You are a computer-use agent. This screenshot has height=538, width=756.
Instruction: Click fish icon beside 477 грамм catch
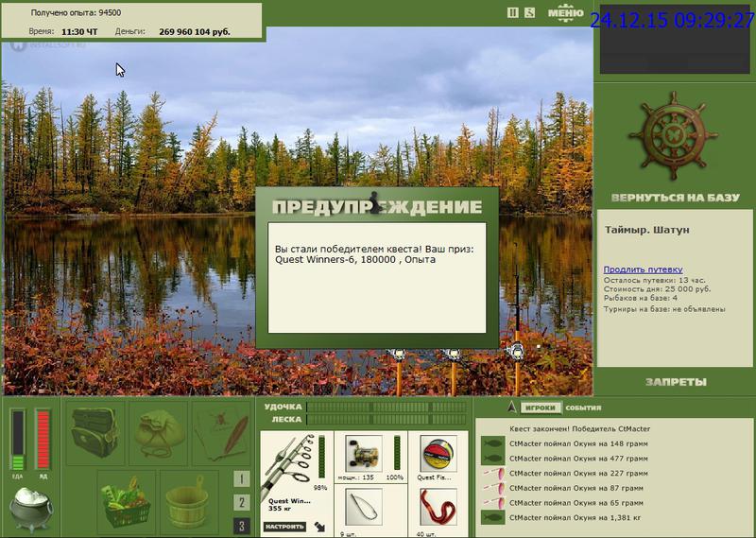click(x=492, y=459)
